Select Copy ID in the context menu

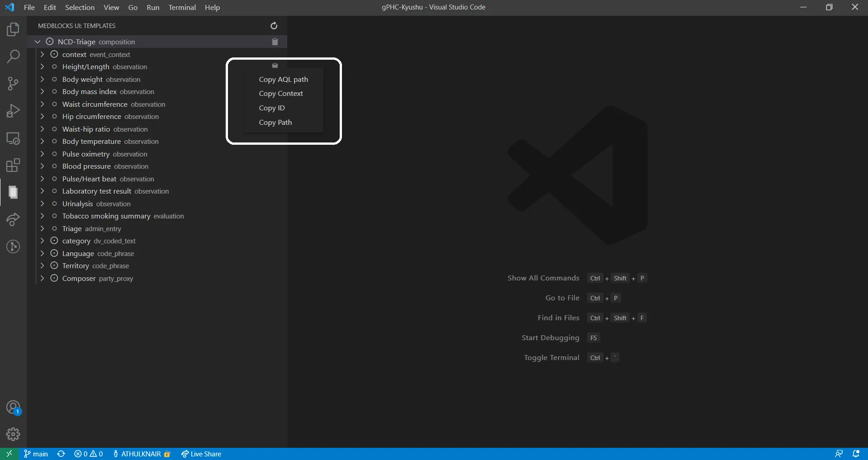coord(271,108)
